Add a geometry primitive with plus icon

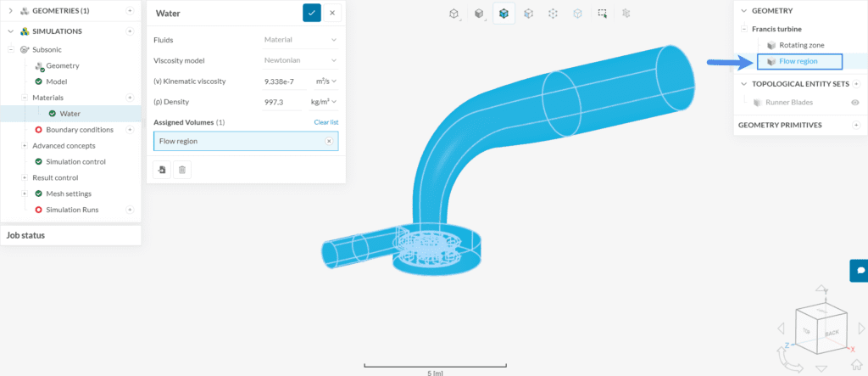click(x=858, y=125)
